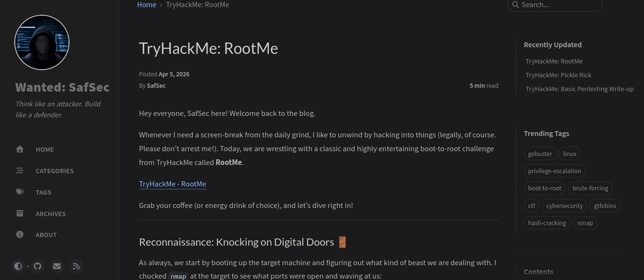Select the linux tag
This screenshot has height=280, width=644.
click(x=570, y=154)
